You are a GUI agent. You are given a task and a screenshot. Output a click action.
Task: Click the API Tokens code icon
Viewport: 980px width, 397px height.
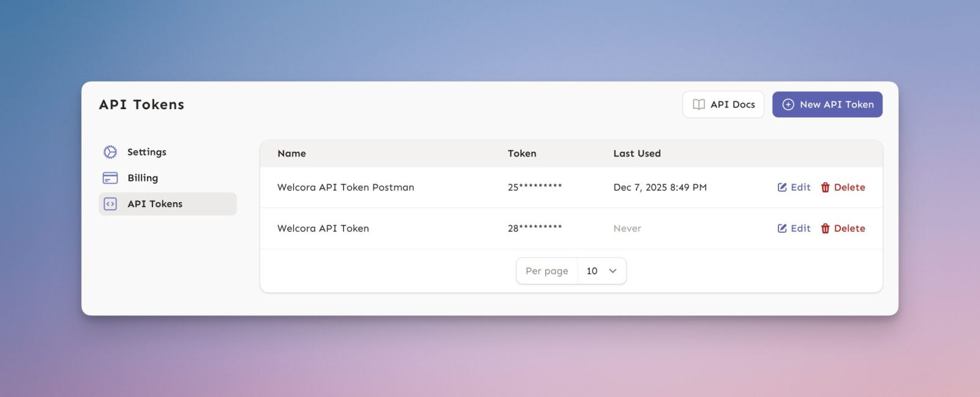click(110, 204)
